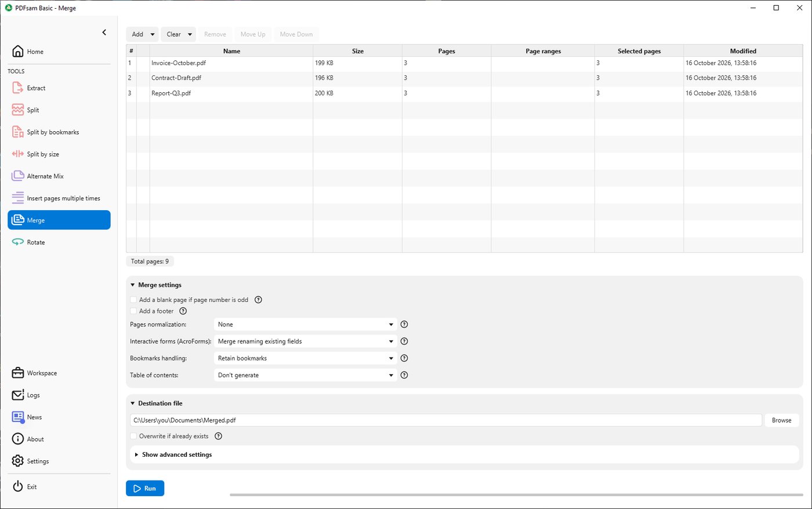Click the Run button
The image size is (812, 509).
[145, 488]
